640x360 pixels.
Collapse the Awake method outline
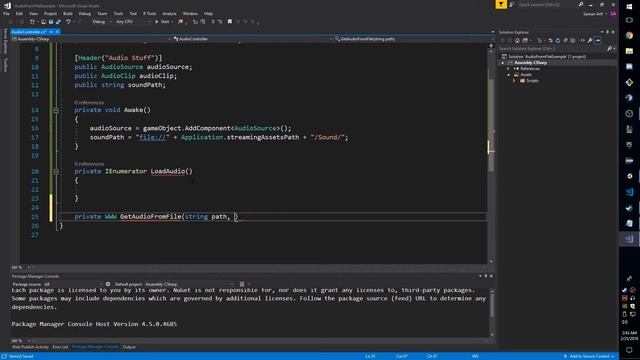tap(56, 110)
